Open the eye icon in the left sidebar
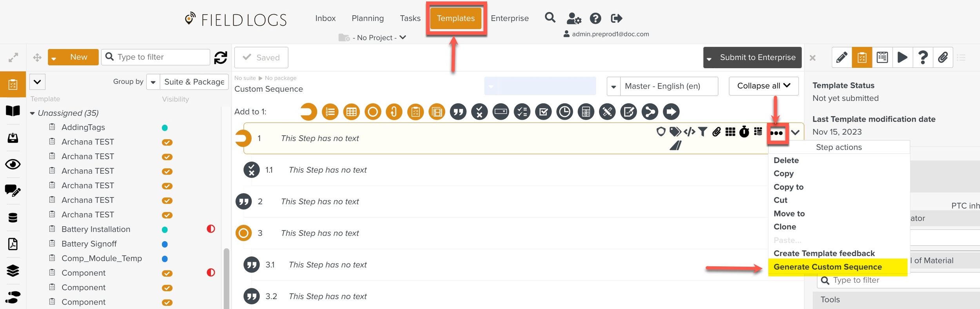The width and height of the screenshot is (980, 309). click(13, 164)
